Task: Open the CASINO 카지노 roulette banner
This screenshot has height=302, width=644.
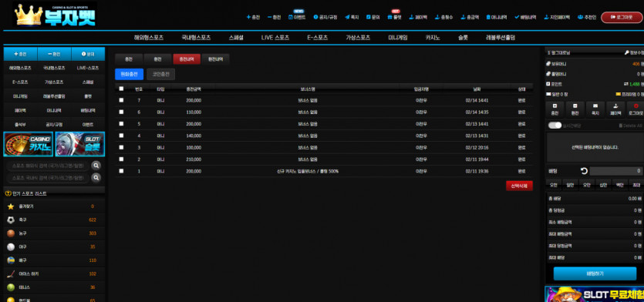Action: click(29, 144)
